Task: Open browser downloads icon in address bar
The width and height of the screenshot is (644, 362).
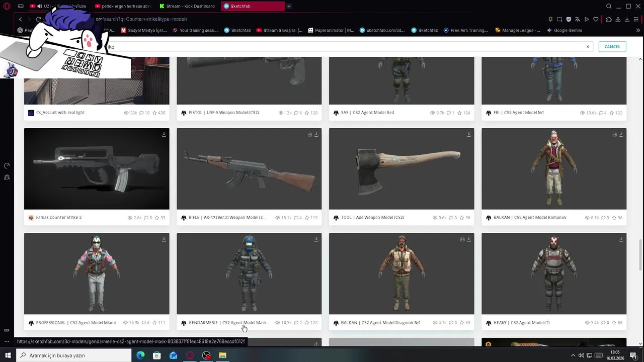Action: 627,19
